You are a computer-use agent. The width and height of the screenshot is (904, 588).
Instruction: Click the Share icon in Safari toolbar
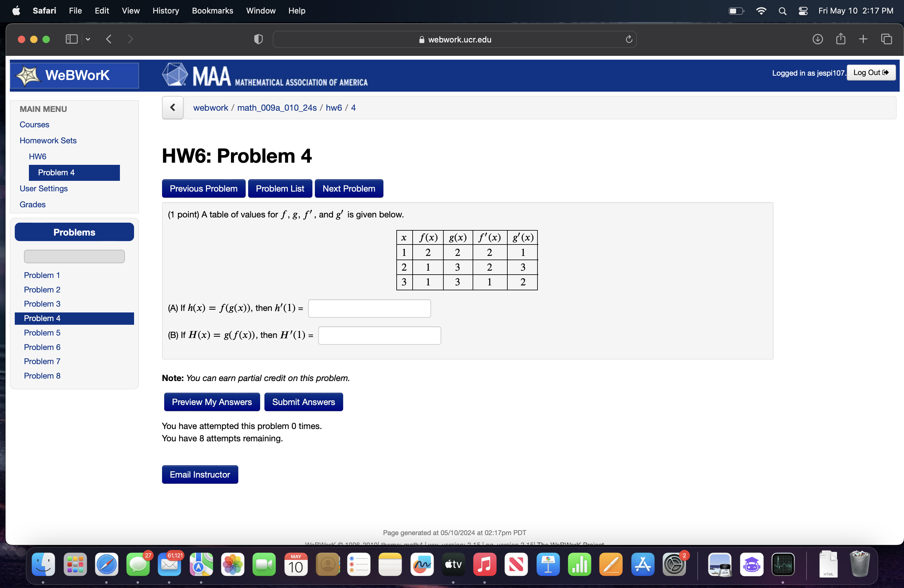[x=841, y=39]
